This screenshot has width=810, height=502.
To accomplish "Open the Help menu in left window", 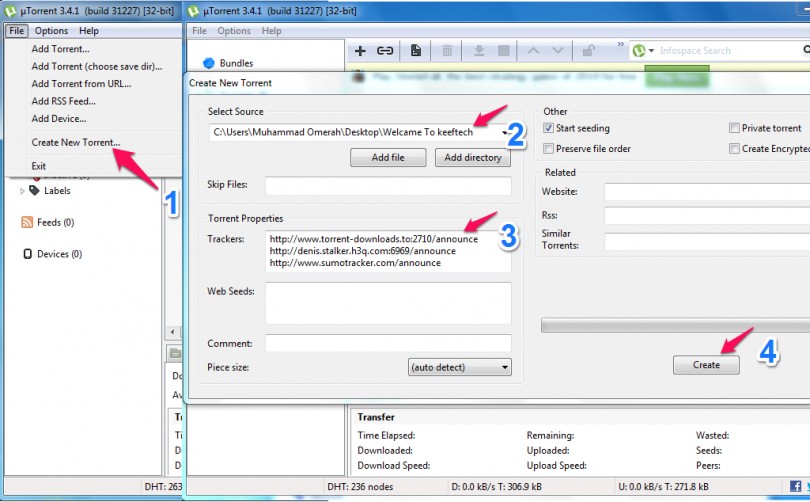I will pos(89,30).
